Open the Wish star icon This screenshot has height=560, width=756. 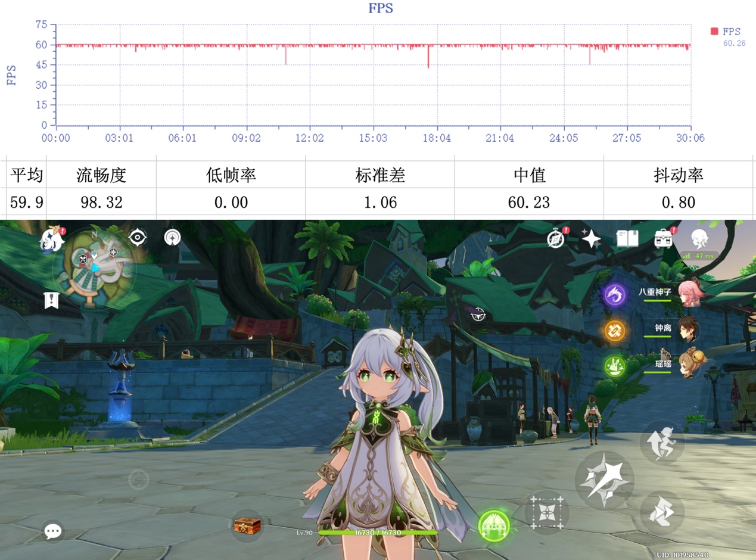point(590,239)
